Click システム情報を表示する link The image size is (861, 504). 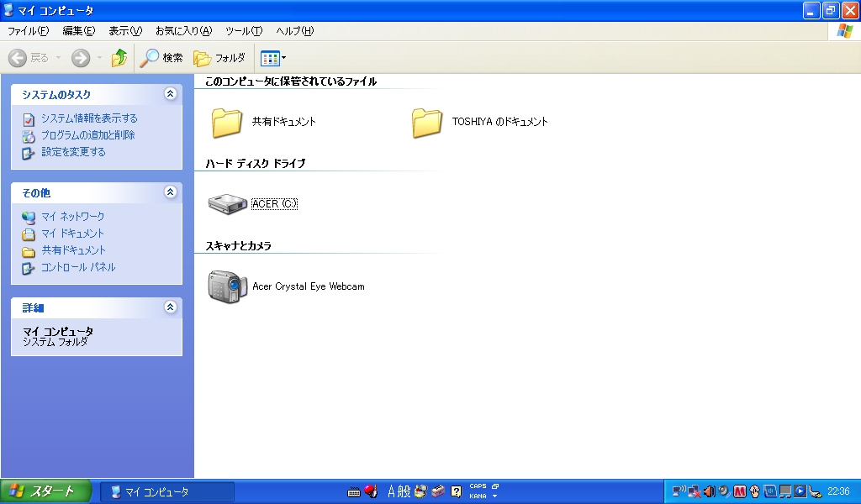(x=89, y=118)
